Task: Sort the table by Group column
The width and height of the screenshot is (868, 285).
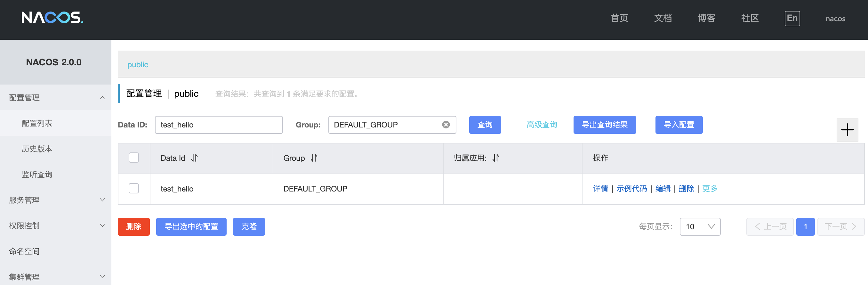Action: pyautogui.click(x=314, y=158)
